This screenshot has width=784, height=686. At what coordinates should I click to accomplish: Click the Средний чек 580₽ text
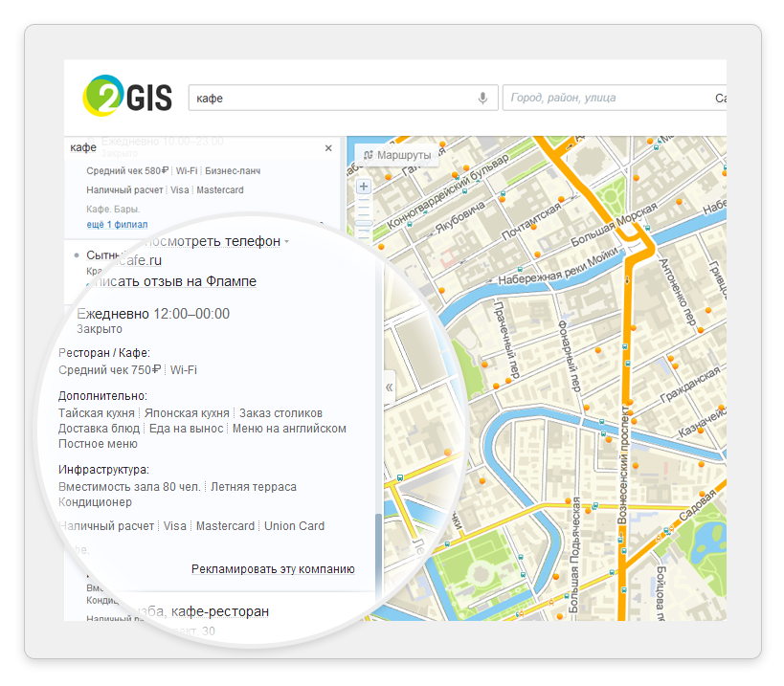(127, 171)
